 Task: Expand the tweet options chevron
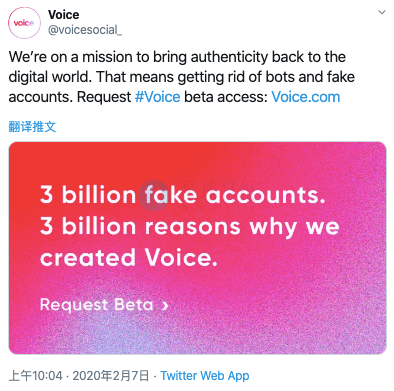click(x=382, y=12)
